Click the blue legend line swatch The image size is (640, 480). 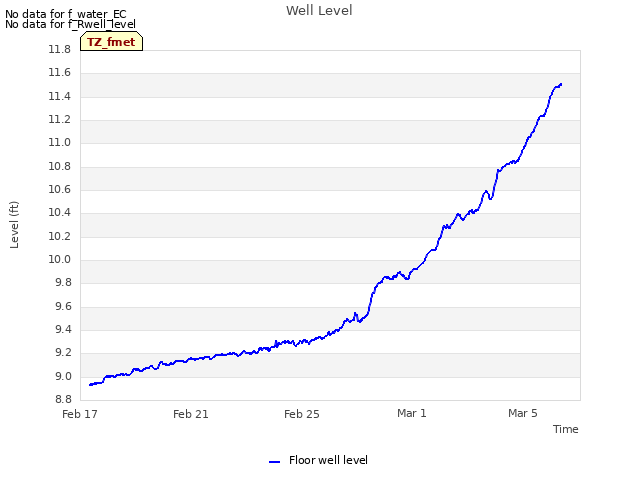(274, 462)
